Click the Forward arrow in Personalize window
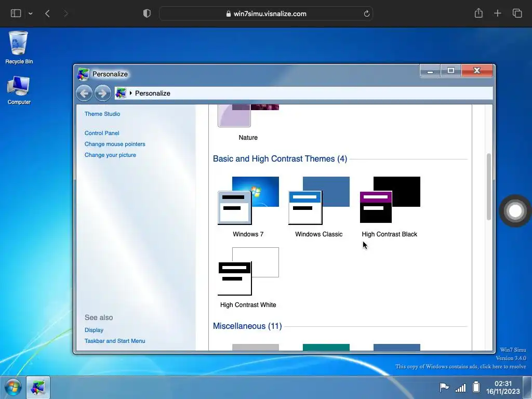 (102, 93)
